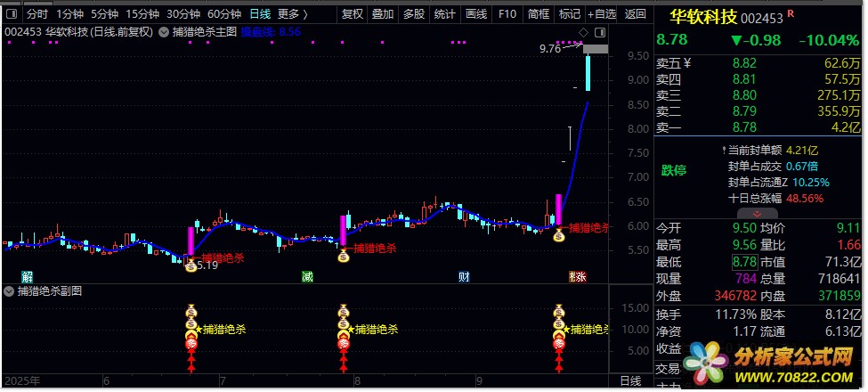Click the 华软科技 stock name title

pyautogui.click(x=703, y=17)
